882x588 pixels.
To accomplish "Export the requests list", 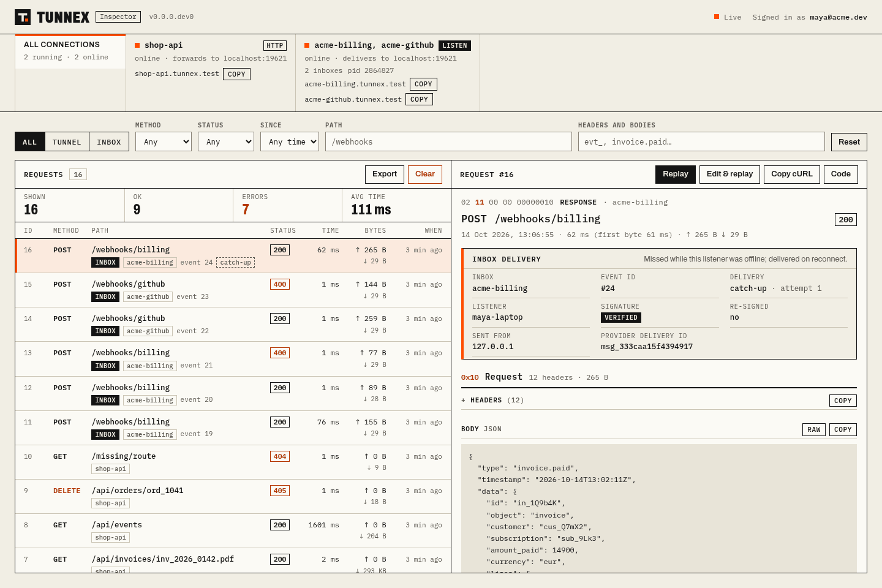I will 385,174.
